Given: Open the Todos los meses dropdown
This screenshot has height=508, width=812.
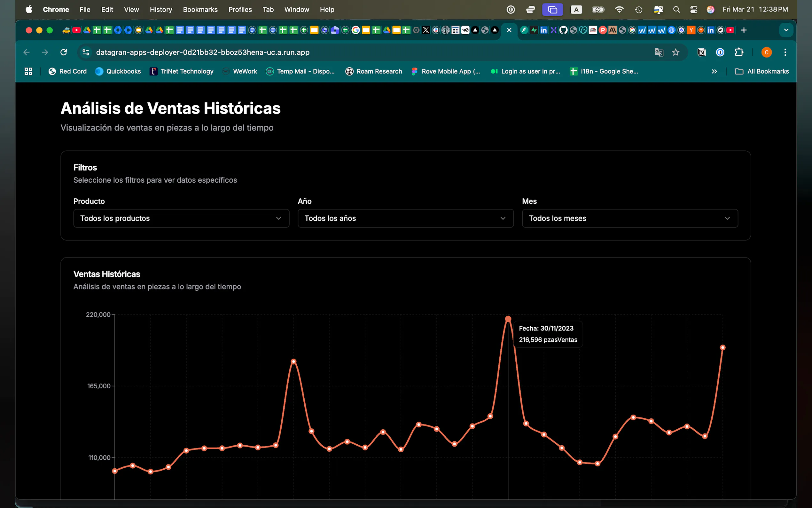Looking at the screenshot, I should (630, 218).
